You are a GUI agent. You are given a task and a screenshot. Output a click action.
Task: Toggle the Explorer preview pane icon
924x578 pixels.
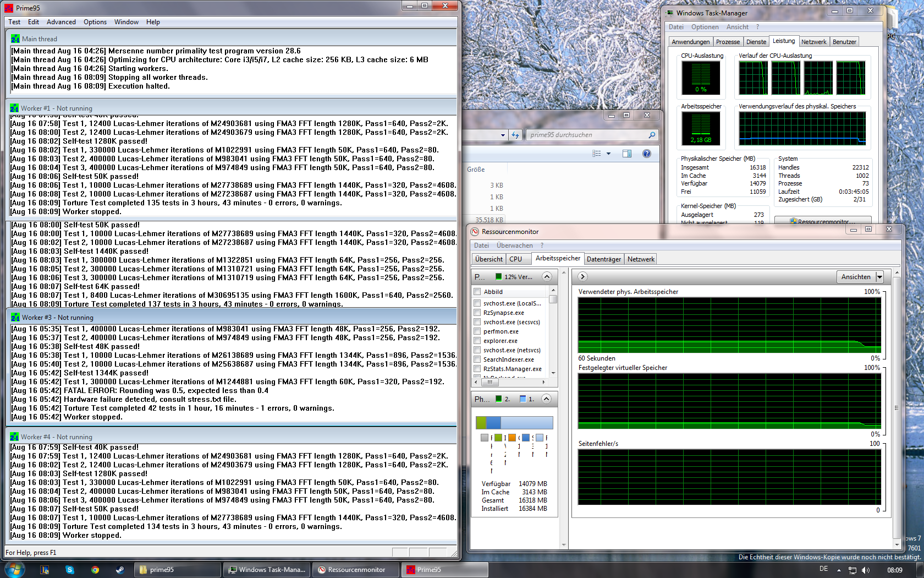coord(627,154)
